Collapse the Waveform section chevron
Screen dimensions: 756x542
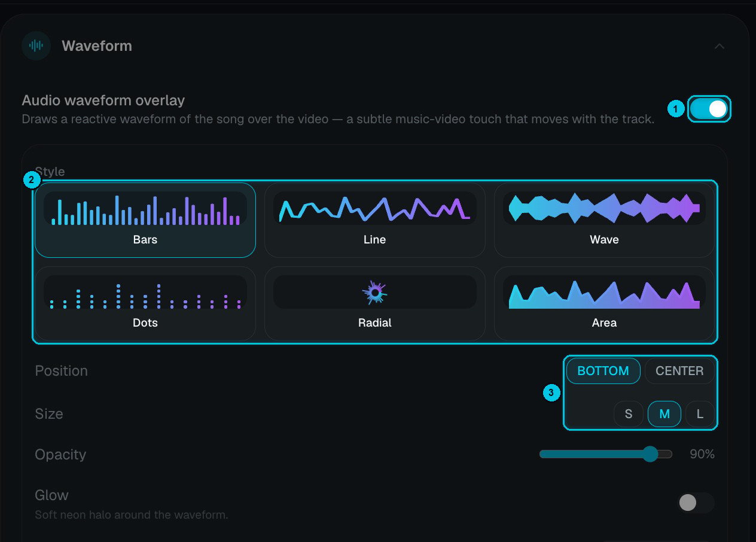coord(720,46)
